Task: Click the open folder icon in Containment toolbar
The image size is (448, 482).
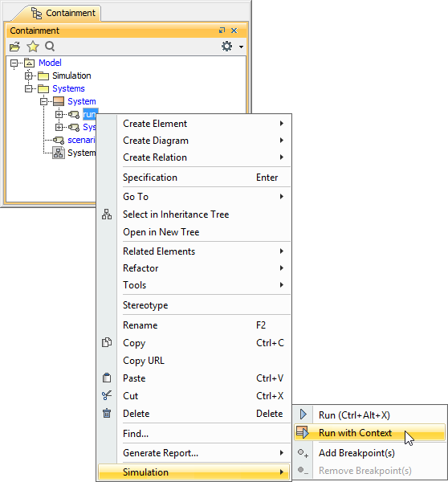Action: tap(14, 47)
